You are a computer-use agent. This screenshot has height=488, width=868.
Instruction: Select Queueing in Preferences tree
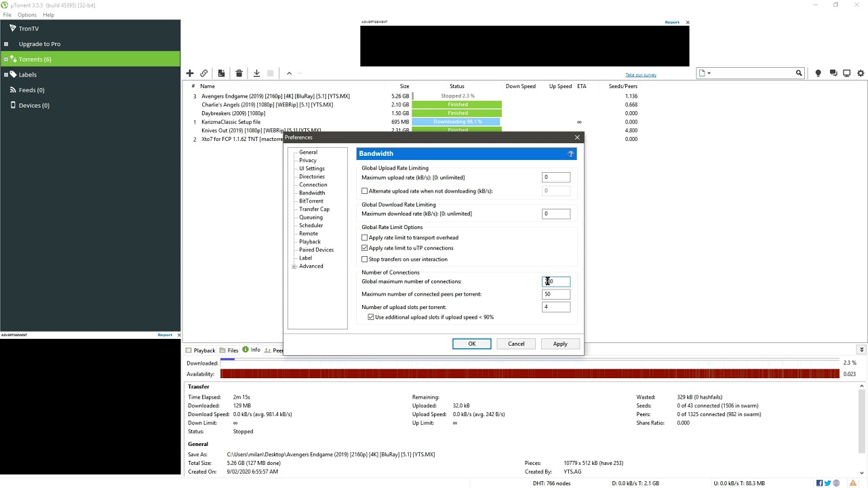[311, 218]
